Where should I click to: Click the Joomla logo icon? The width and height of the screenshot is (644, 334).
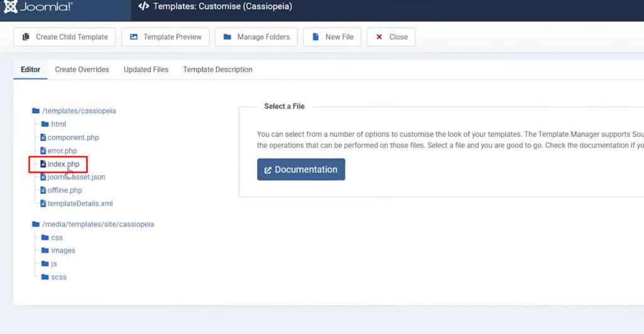[x=11, y=7]
